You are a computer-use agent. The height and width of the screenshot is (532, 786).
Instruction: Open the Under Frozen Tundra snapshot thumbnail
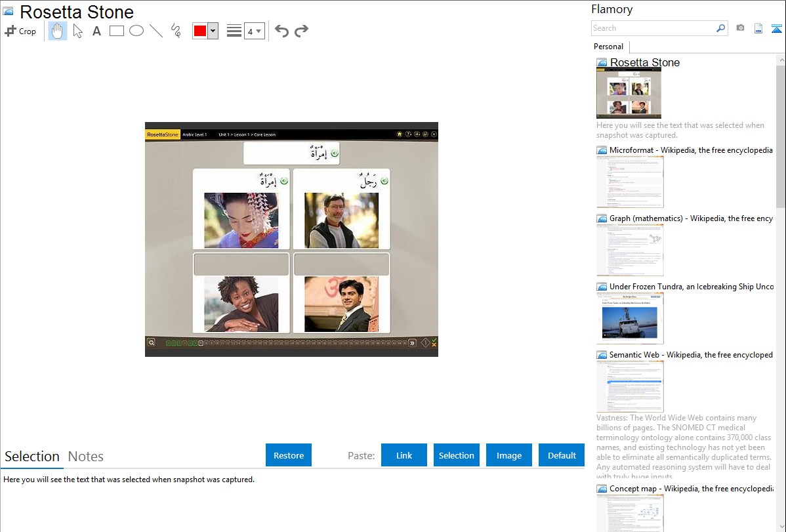click(x=630, y=318)
